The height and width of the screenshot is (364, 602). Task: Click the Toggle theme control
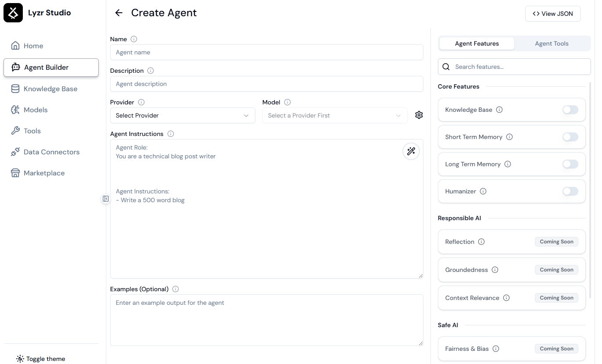[40, 358]
